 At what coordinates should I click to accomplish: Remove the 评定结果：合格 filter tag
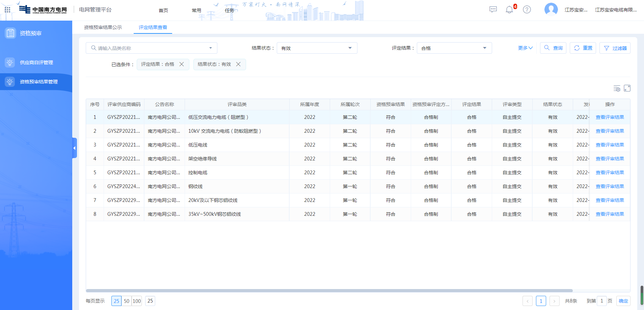pyautogui.click(x=182, y=64)
